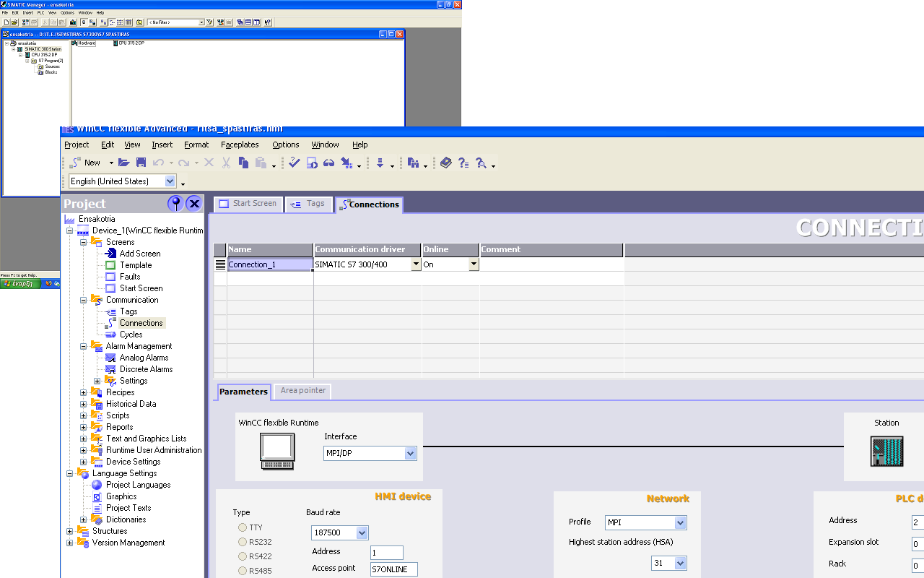This screenshot has width=924, height=578.
Task: Click the Delete X icon in toolbar
Action: (209, 163)
